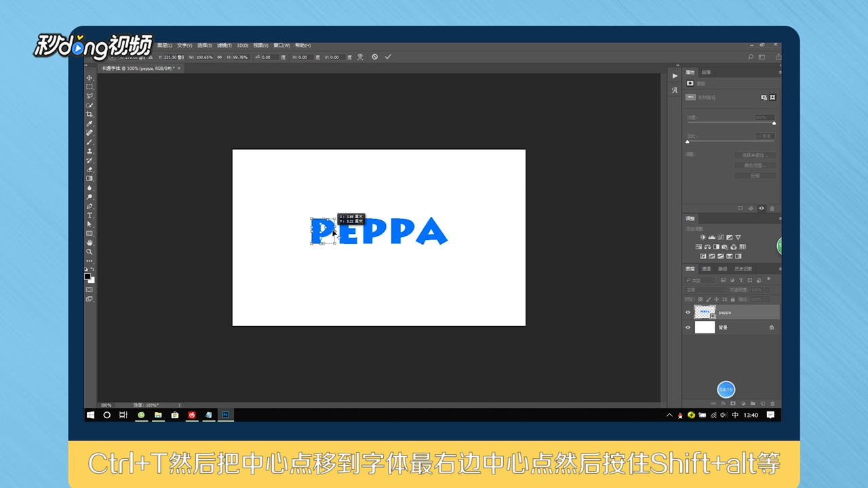Open the 滤镜(T) menu

click(x=224, y=45)
